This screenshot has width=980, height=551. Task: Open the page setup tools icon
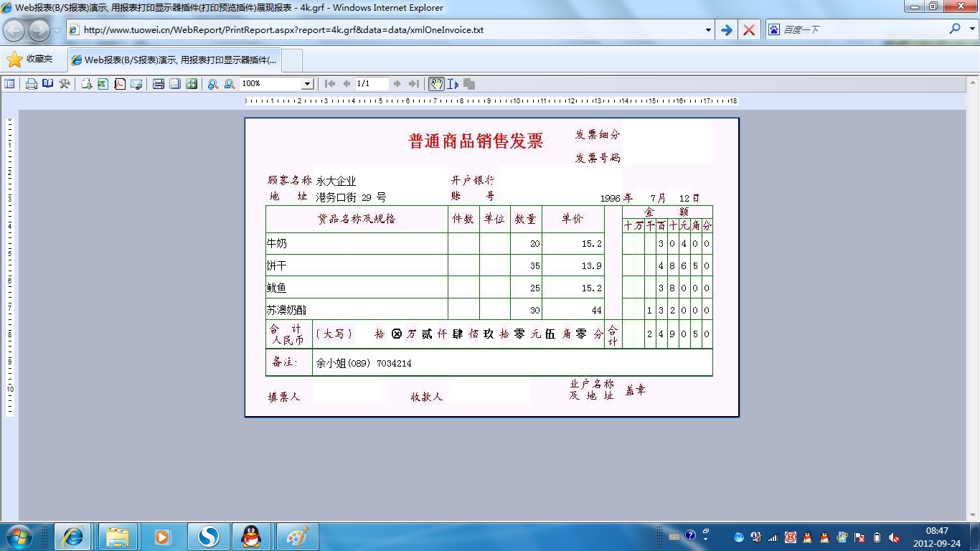click(x=65, y=84)
